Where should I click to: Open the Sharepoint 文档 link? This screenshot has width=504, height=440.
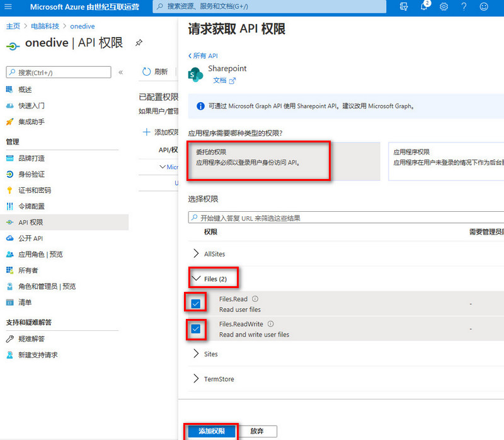click(x=224, y=81)
